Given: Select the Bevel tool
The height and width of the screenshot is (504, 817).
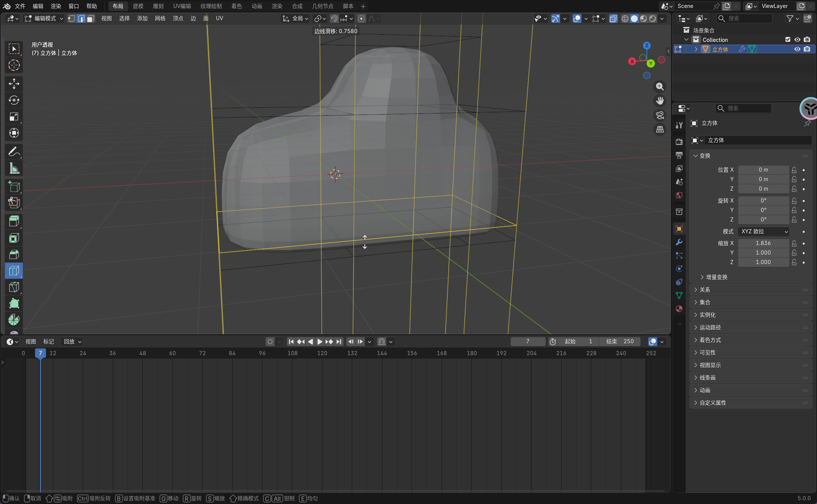Looking at the screenshot, I should click(14, 254).
